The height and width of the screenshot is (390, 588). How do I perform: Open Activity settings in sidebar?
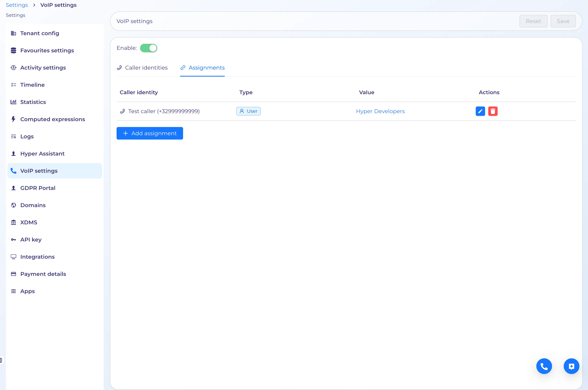(x=55, y=68)
